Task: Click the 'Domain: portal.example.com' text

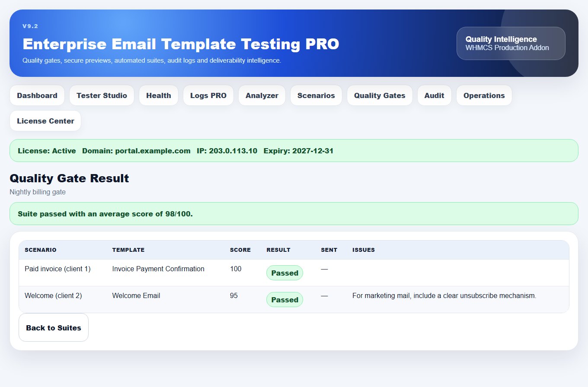Action: coord(136,151)
